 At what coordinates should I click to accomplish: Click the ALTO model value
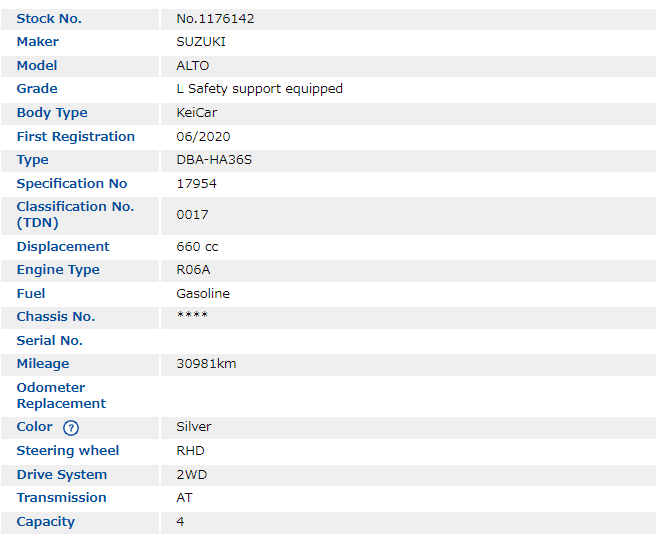(x=193, y=65)
